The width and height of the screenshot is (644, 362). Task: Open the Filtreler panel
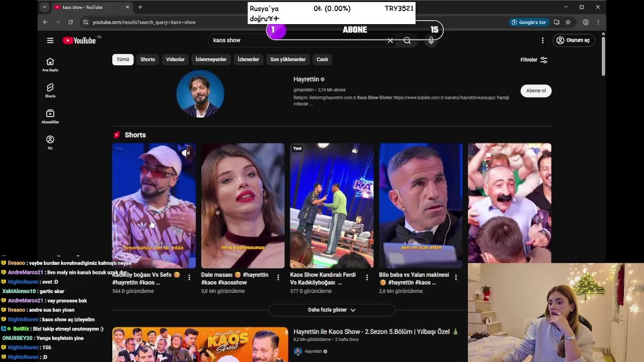point(534,60)
